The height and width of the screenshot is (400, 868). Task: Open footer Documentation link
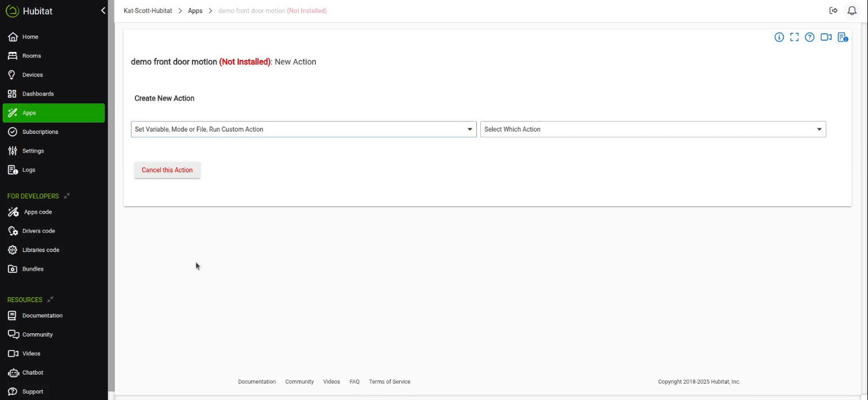click(x=257, y=382)
